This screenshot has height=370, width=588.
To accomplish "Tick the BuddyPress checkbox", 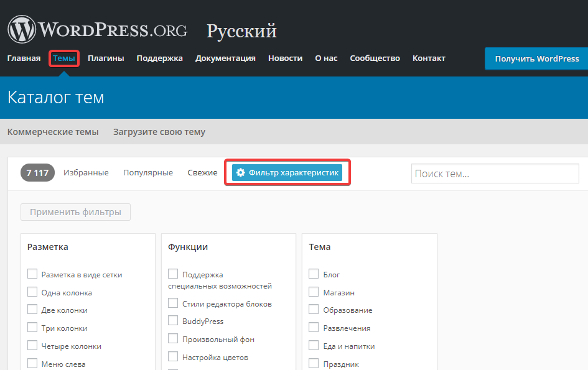I will coord(173,320).
